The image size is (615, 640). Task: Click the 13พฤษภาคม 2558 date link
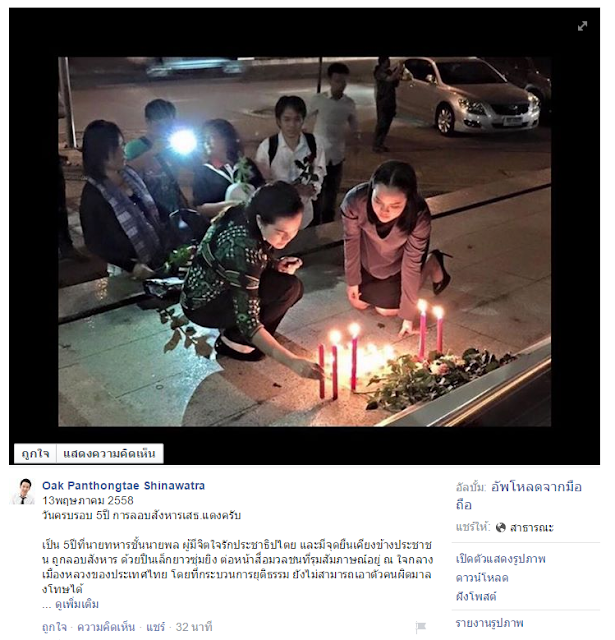tap(87, 500)
